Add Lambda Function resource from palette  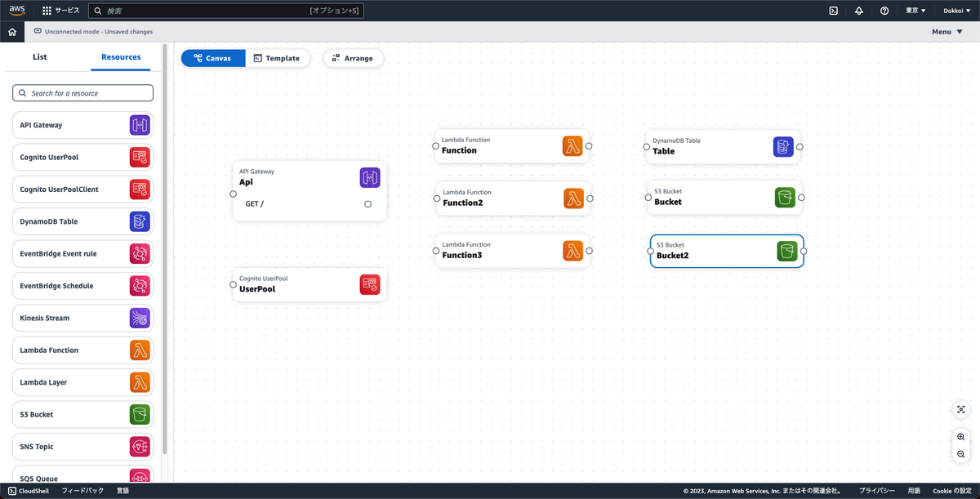tap(82, 350)
